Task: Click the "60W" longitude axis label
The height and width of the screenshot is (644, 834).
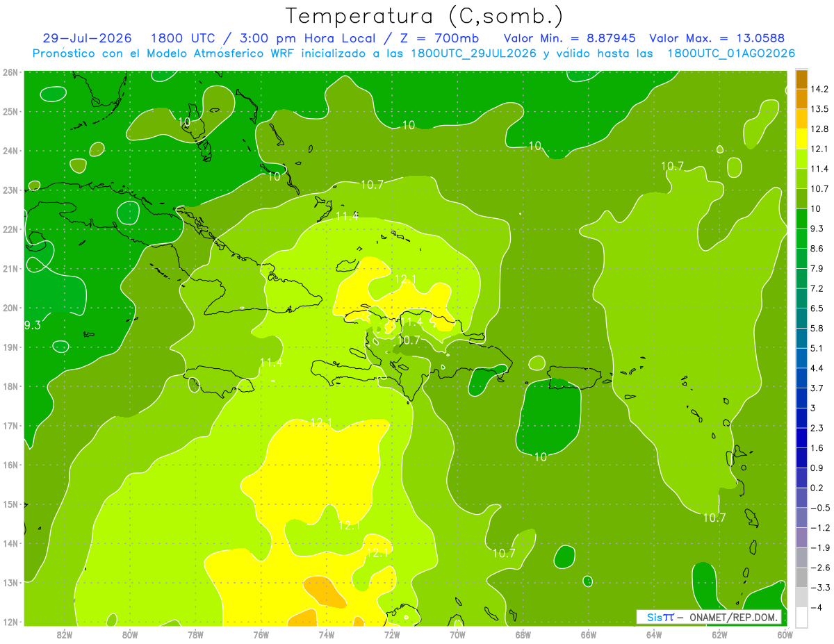Action: (785, 634)
